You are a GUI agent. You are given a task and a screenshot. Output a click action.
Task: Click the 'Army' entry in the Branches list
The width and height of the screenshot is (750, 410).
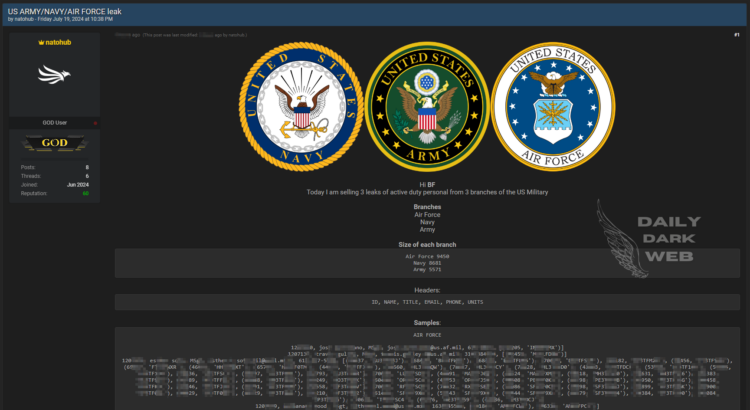[x=427, y=230]
